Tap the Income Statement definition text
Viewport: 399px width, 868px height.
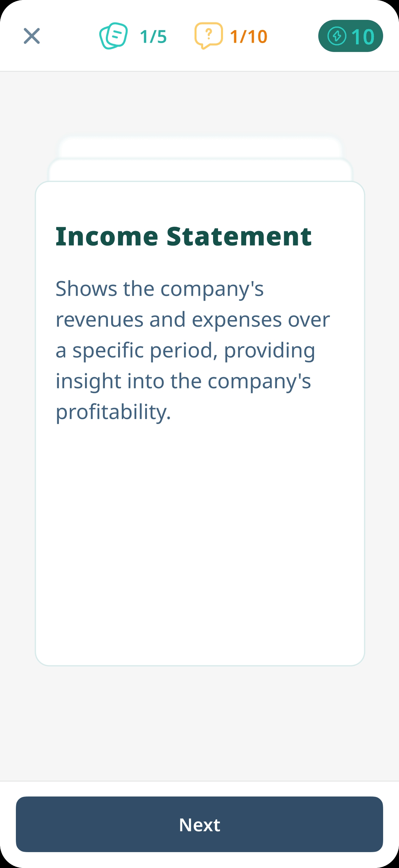pyautogui.click(x=193, y=350)
